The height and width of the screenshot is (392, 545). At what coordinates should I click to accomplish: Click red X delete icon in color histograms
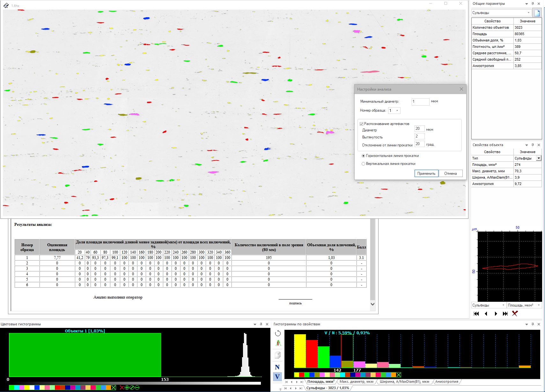click(122, 388)
